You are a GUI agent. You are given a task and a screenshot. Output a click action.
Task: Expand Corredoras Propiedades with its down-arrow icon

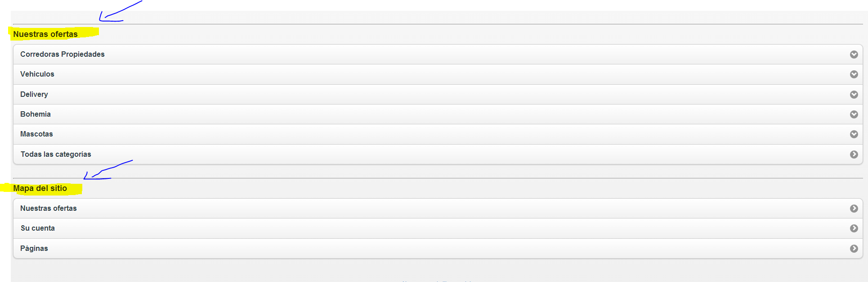tap(854, 55)
